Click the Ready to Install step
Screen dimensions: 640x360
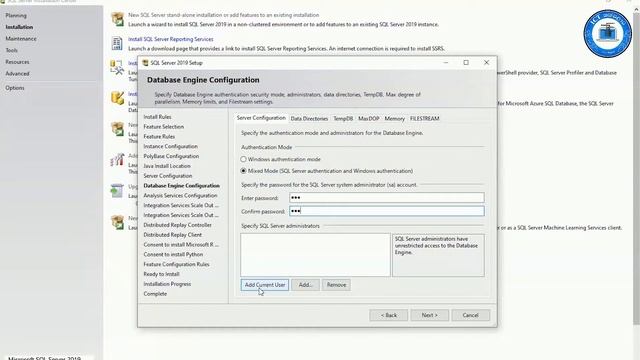(161, 274)
